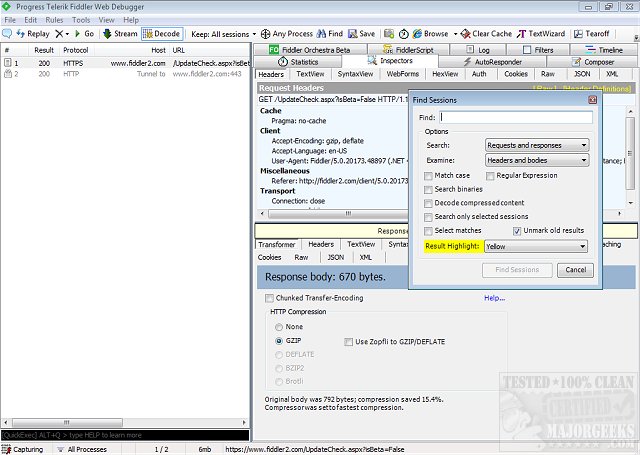Click the QuickExec command box
640x455 pixels.
[125, 435]
